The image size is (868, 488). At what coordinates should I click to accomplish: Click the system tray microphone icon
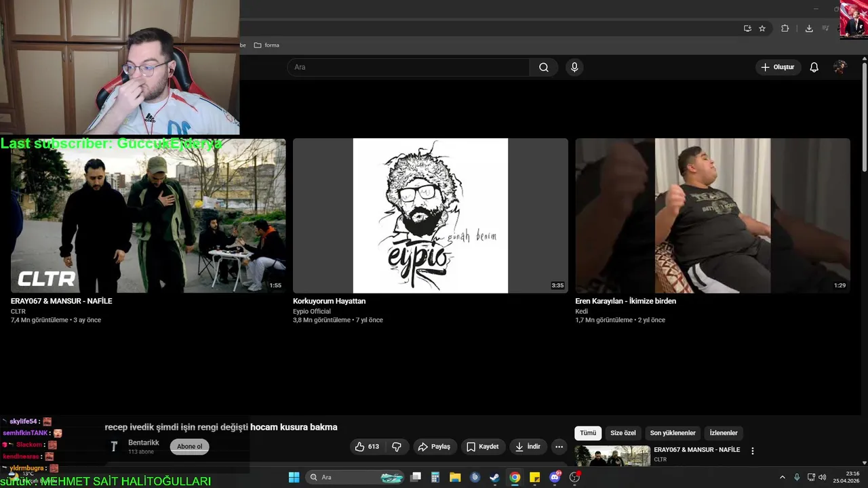click(x=797, y=477)
